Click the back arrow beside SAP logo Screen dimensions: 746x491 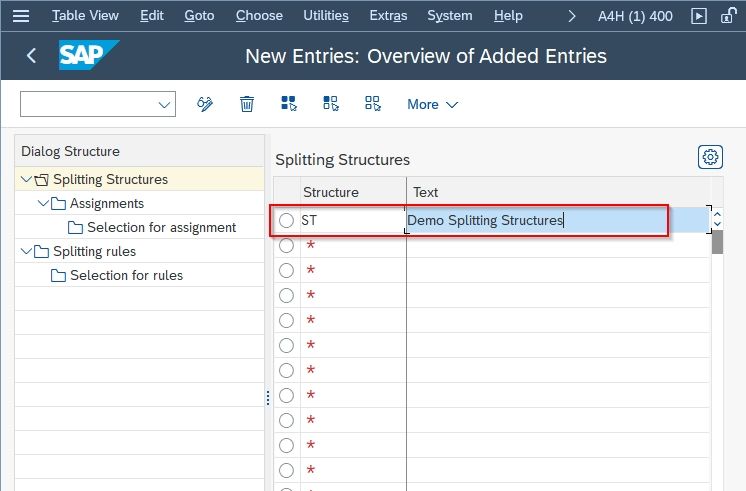pyautogui.click(x=31, y=56)
